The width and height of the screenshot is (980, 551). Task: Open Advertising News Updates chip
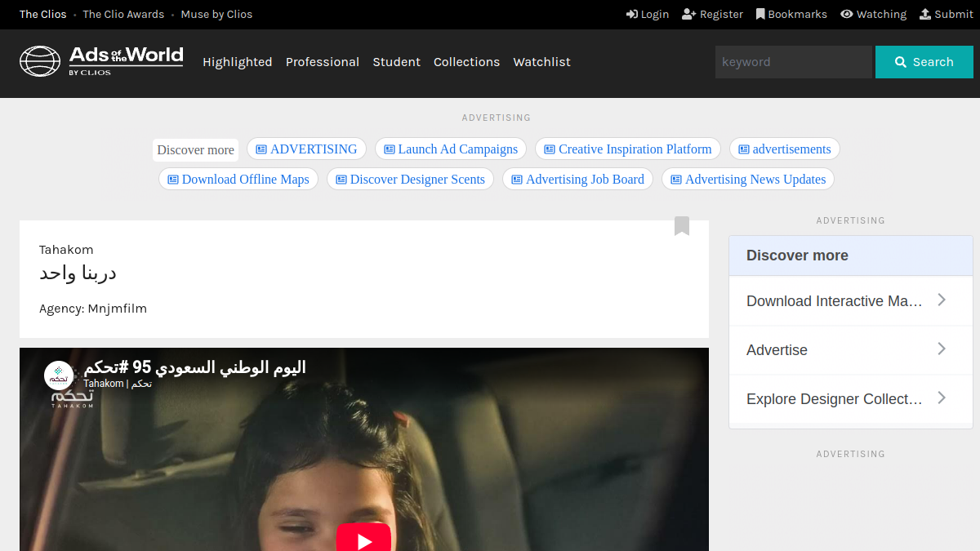(748, 180)
